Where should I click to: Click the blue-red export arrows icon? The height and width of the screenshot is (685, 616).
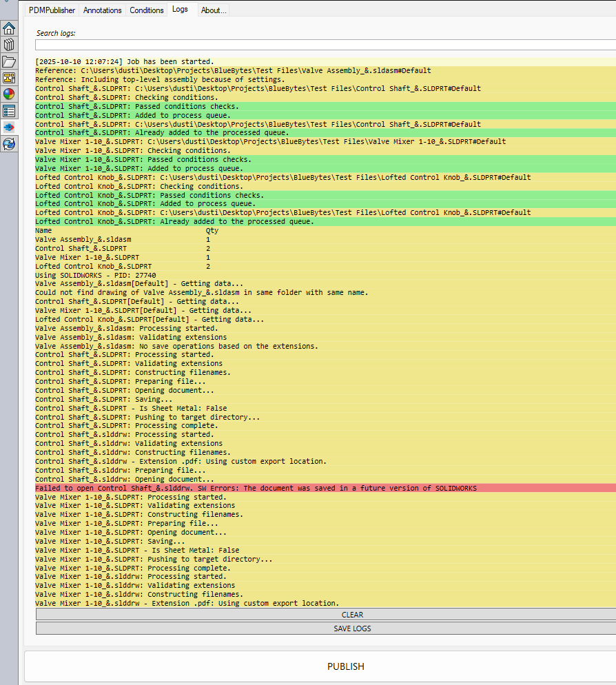click(x=8, y=126)
